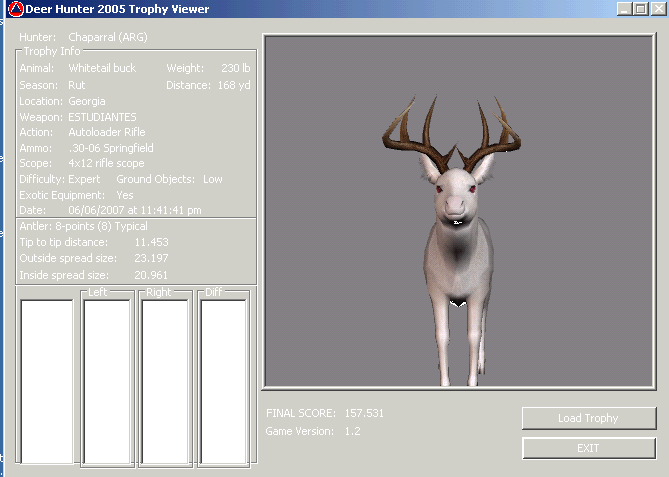This screenshot has height=477, width=669.
Task: Click the unlabeled measurement names list box
Action: point(47,381)
